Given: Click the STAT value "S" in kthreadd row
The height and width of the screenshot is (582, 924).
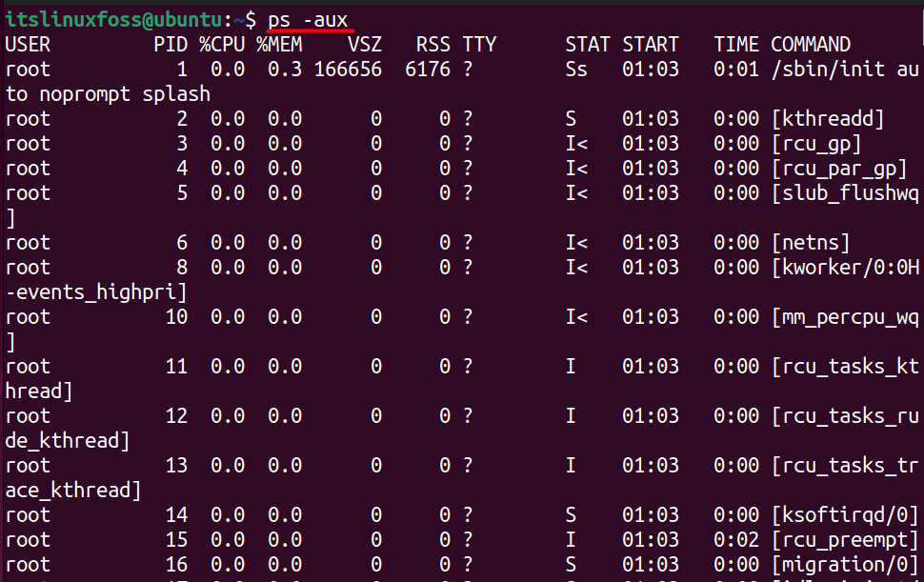Looking at the screenshot, I should [x=571, y=119].
